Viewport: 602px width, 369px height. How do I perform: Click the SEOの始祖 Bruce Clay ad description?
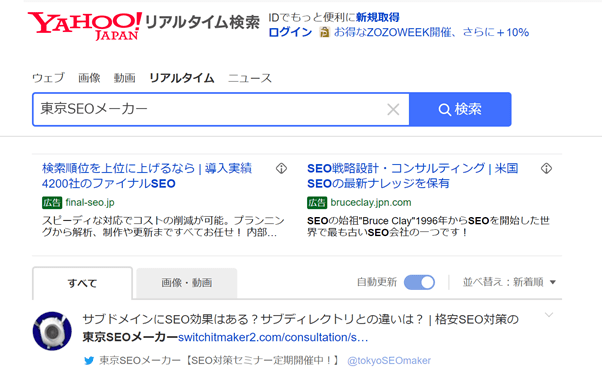(x=428, y=227)
